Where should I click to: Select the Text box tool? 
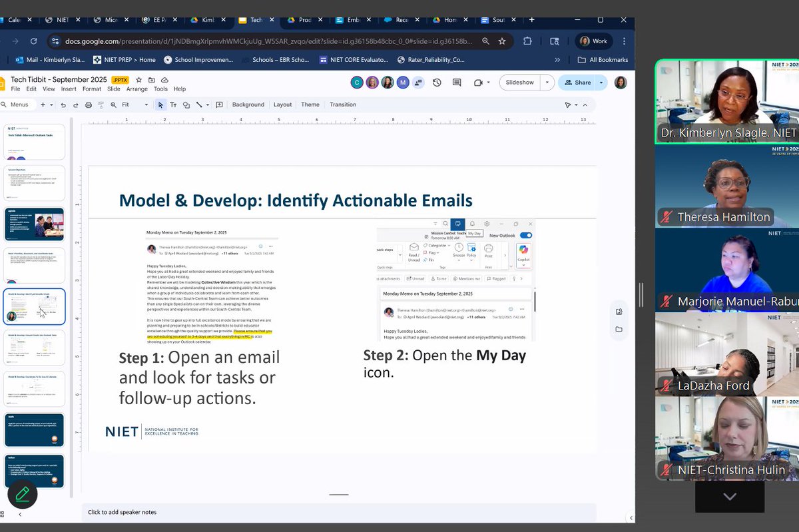[x=173, y=105]
